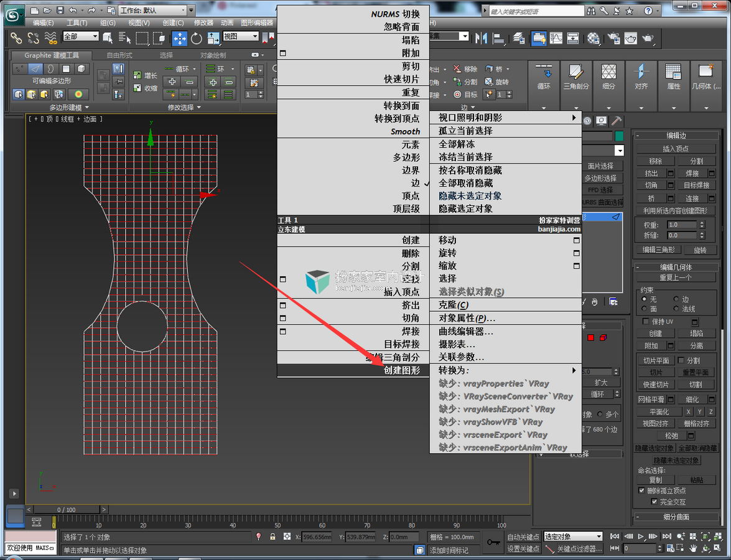Toggle the selection lock icon
The width and height of the screenshot is (731, 560).
tap(272, 537)
